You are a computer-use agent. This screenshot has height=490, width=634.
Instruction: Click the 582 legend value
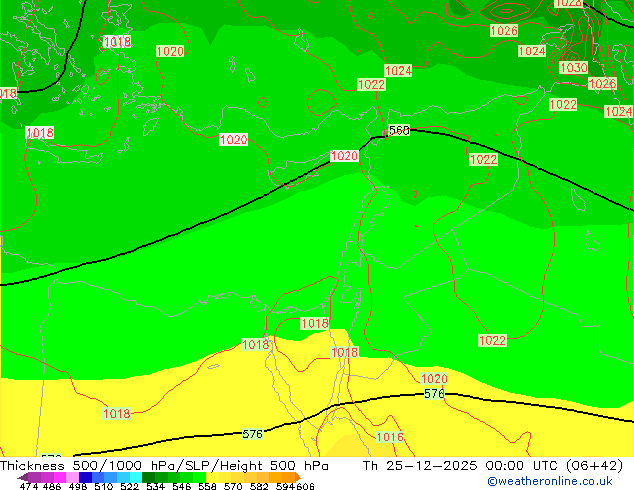click(x=259, y=486)
